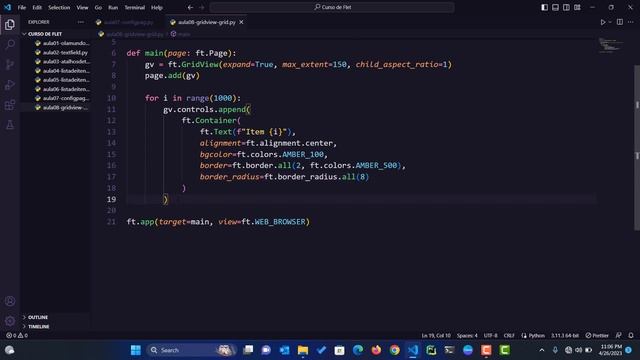Select Python 3.11.3 64-bit interpreter
Viewport: 640px width, 360px height.
(565, 336)
